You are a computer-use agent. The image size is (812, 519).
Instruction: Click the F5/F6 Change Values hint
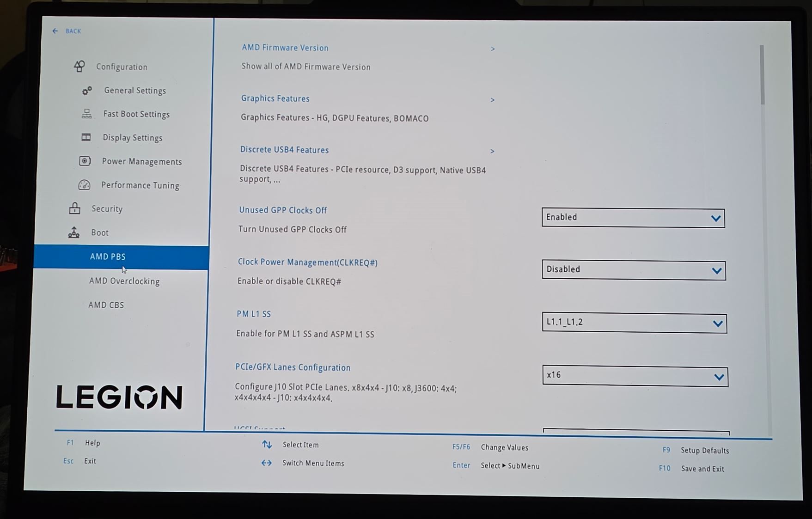(x=490, y=447)
